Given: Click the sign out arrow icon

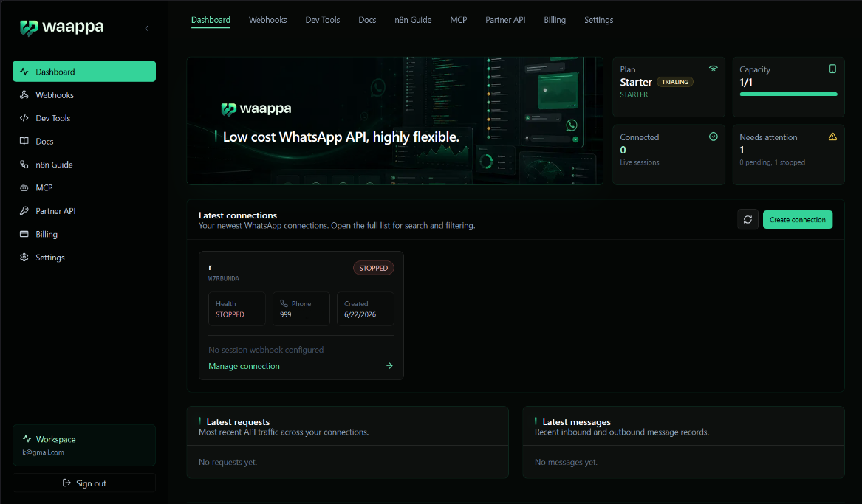Looking at the screenshot, I should coord(66,483).
